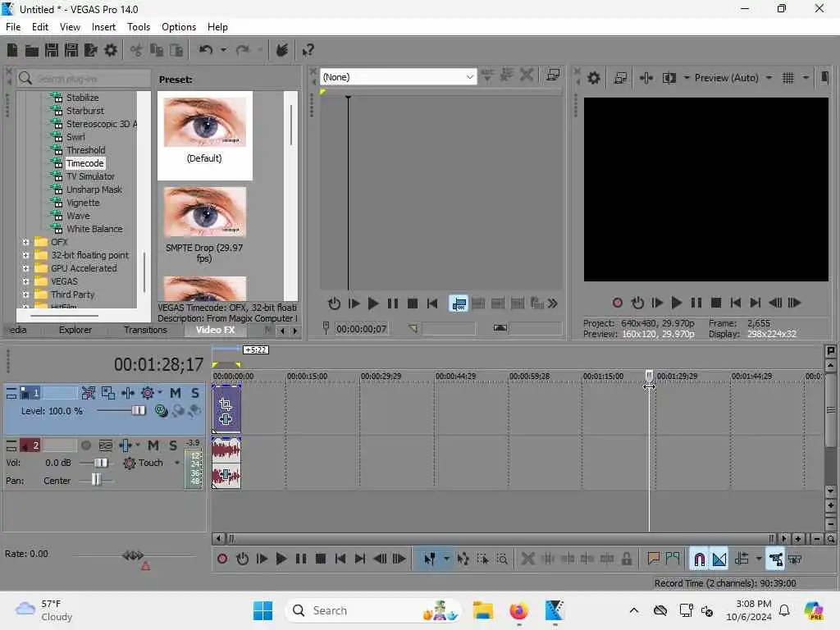Click the New project icon in the toolbar

click(11, 50)
